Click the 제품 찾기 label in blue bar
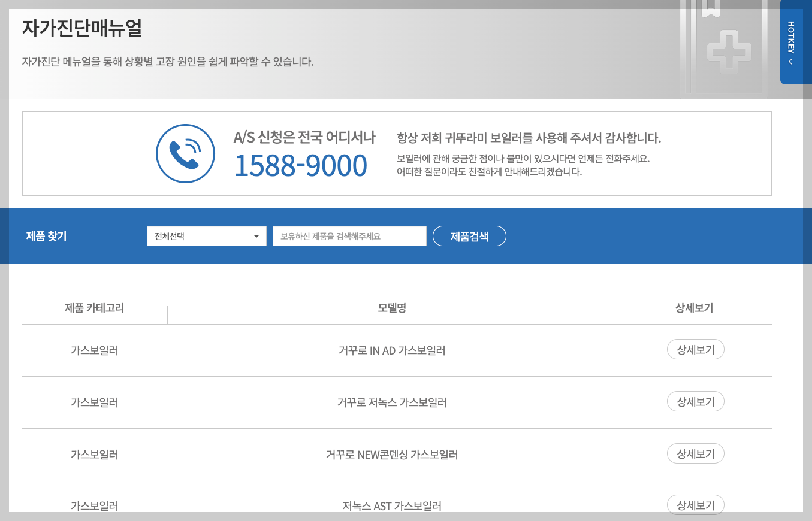 pos(47,235)
